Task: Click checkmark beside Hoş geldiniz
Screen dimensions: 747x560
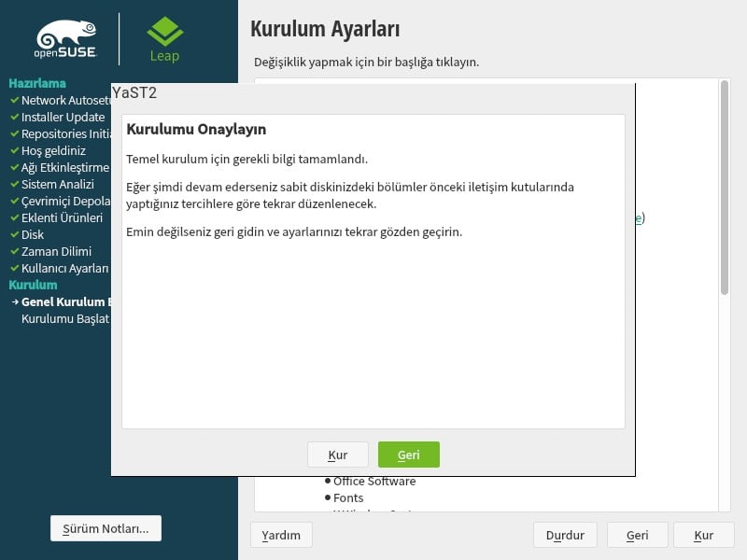Action: tap(15, 150)
